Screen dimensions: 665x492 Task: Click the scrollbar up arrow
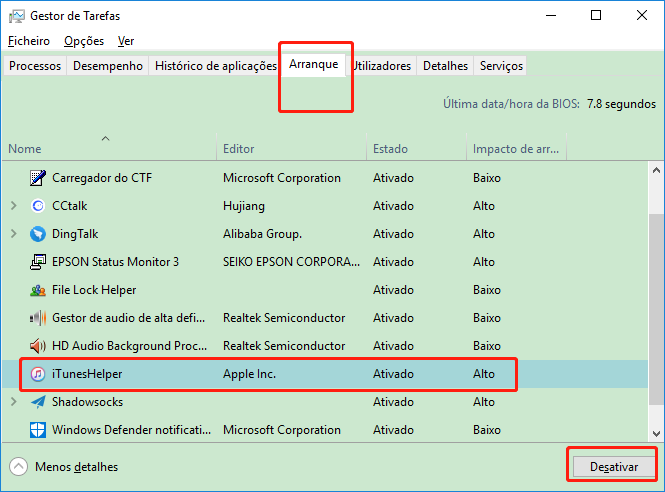coord(656,171)
